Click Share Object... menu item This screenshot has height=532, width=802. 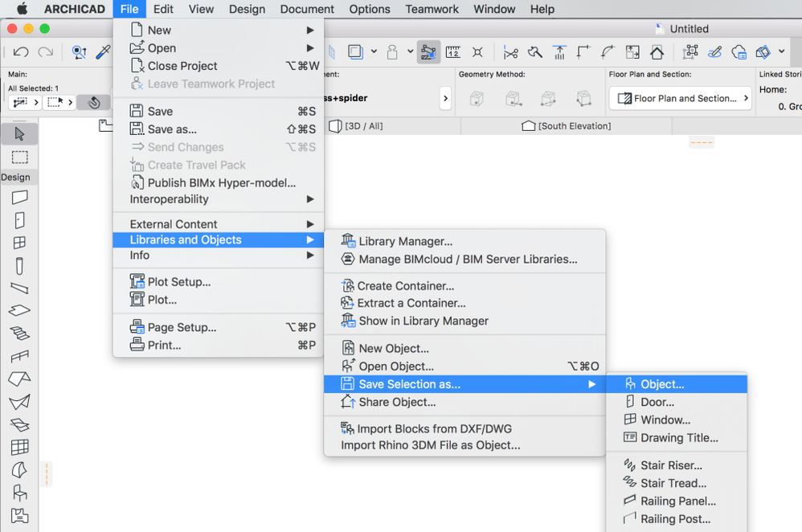pyautogui.click(x=464, y=402)
